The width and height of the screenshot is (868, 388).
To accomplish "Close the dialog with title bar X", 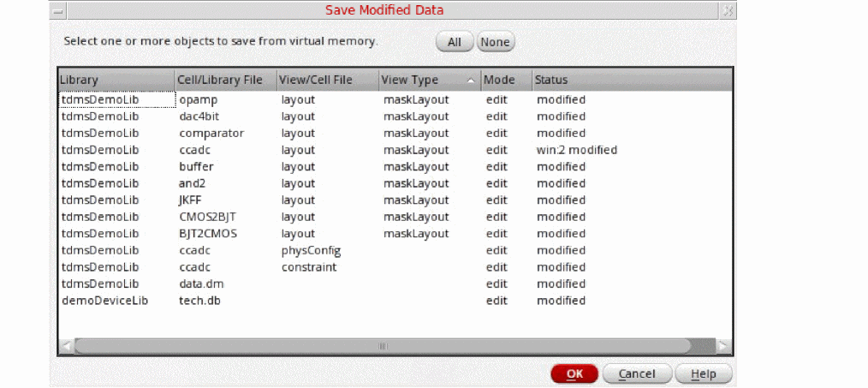I will coord(728,10).
